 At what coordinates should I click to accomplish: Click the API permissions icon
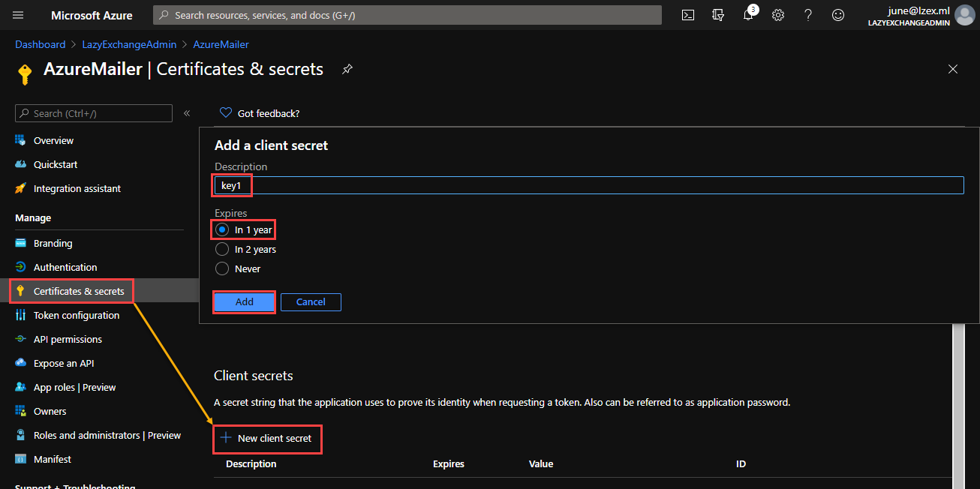tap(20, 339)
